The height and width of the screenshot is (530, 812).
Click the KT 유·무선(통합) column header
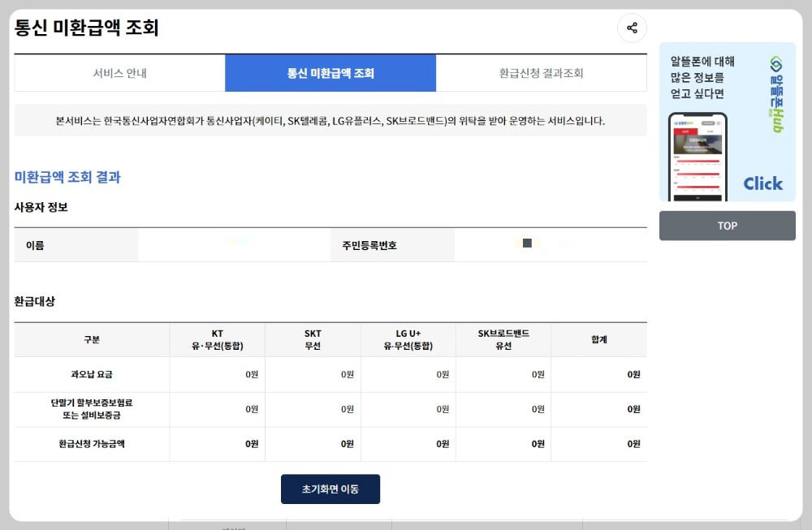[217, 340]
